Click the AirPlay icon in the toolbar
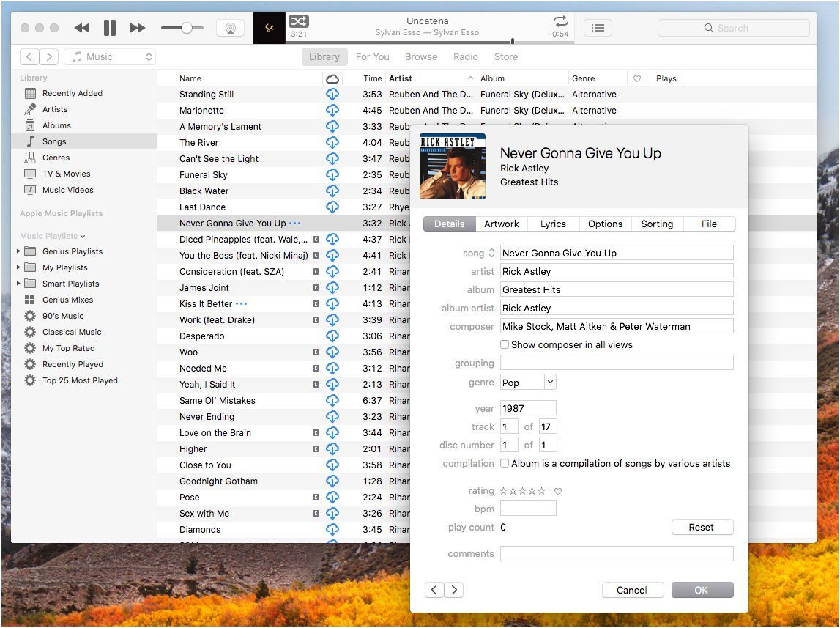This screenshot has width=840, height=628. [x=231, y=27]
